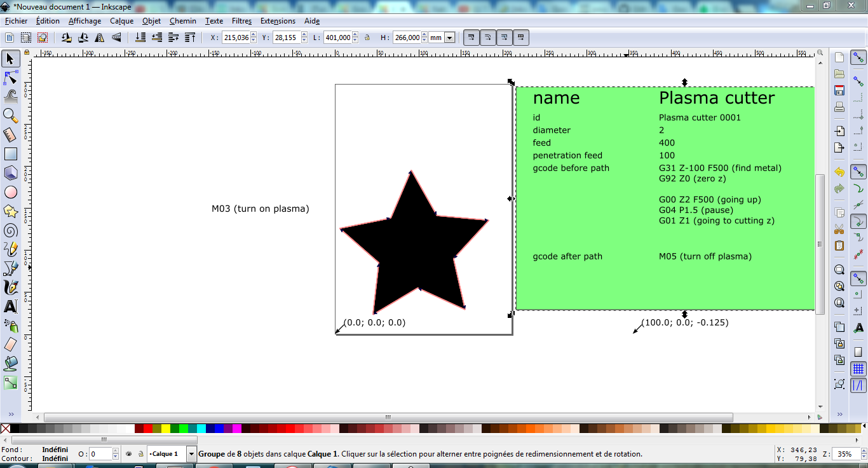Select the Spray tool
Viewport: 868px width, 468px height.
coord(10,326)
